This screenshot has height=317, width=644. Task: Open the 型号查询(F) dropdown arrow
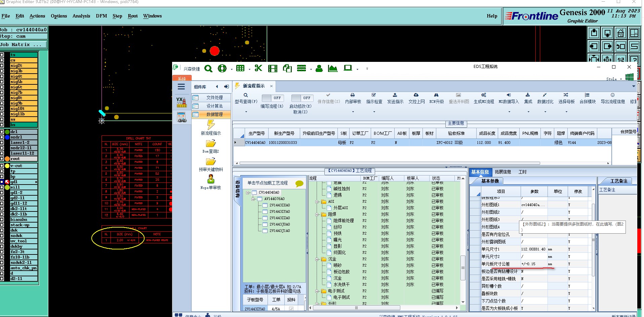[x=246, y=112]
